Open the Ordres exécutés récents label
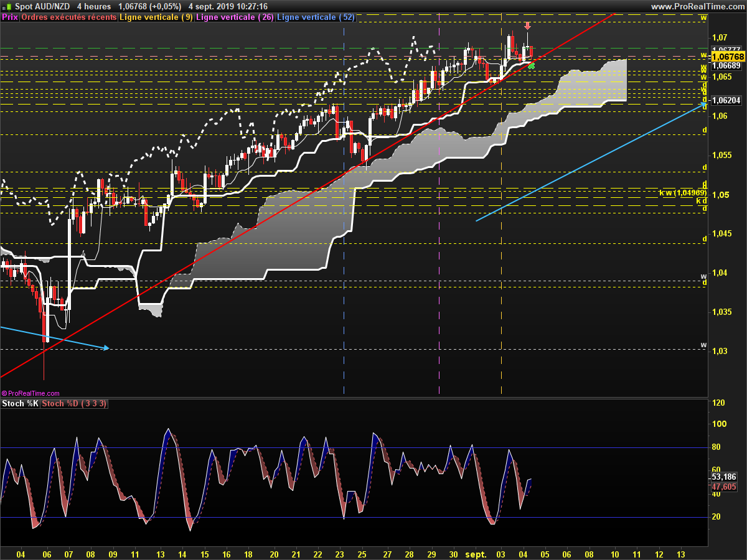 coord(68,17)
